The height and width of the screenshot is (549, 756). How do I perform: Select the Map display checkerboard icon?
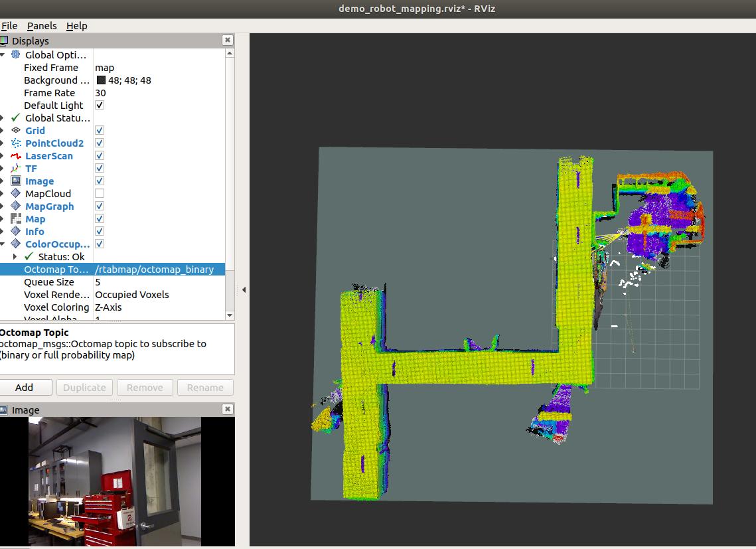coord(16,219)
